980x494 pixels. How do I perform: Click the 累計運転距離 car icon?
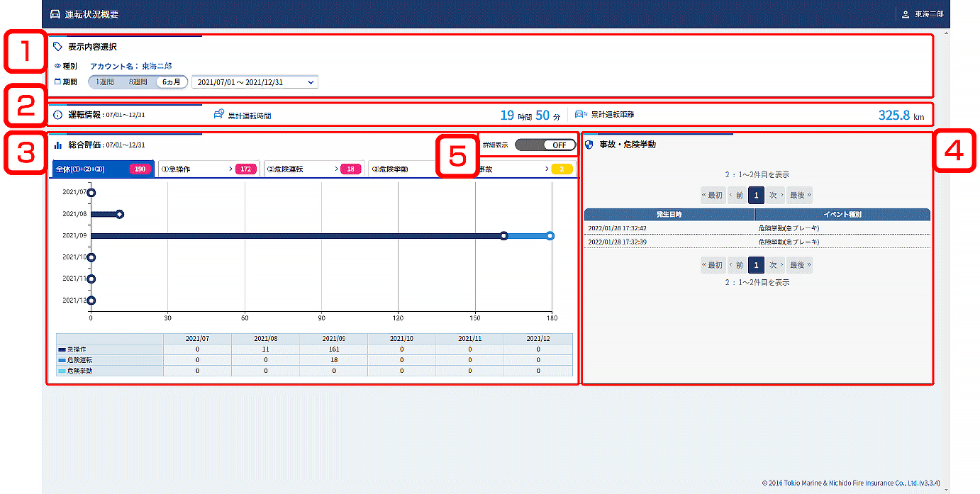[581, 114]
